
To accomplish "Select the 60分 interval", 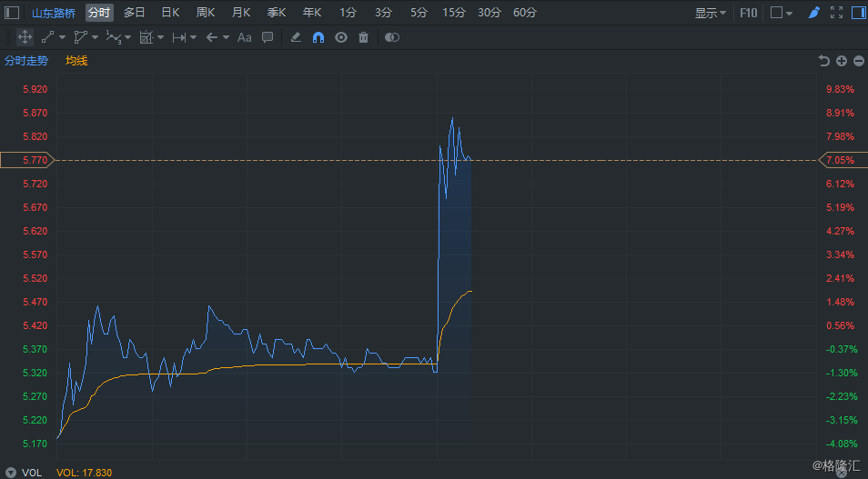I will (x=525, y=12).
